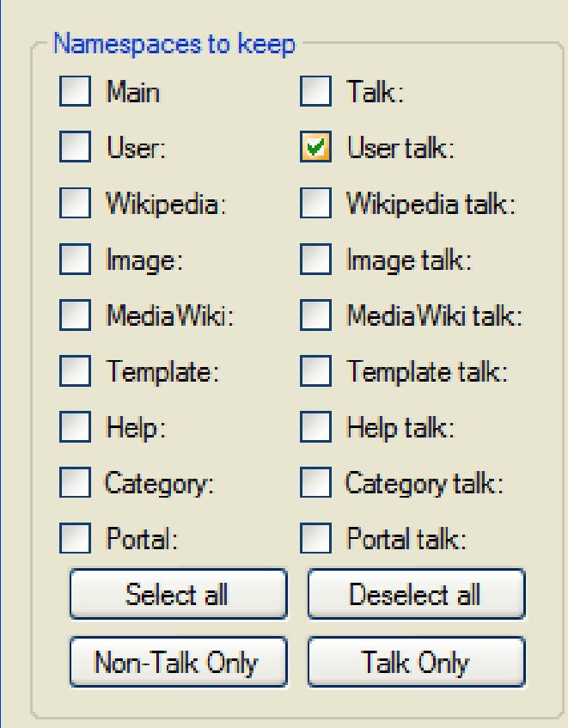Choose the Talk Only button
Viewport: 568px width, 728px height.
[417, 662]
